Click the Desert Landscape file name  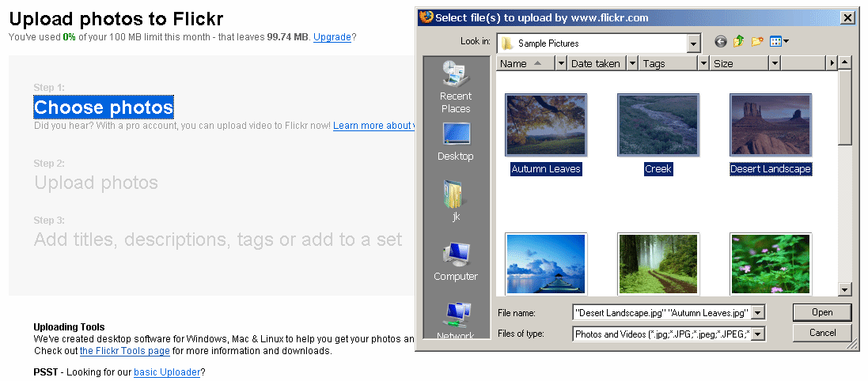point(771,169)
